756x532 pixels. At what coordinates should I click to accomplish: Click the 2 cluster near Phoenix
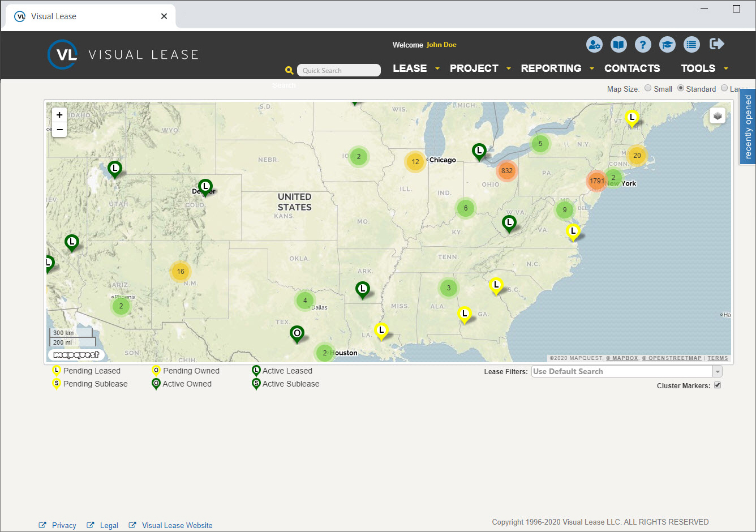(x=121, y=306)
